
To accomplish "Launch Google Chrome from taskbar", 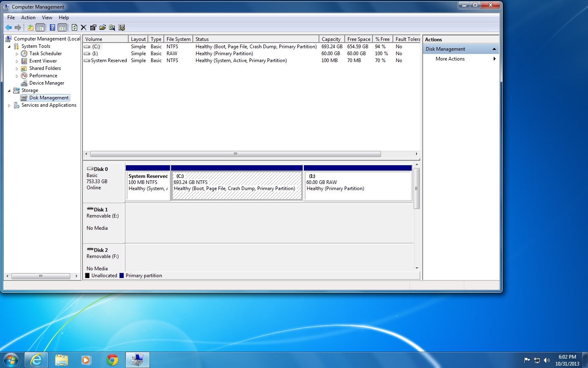I will 112,360.
